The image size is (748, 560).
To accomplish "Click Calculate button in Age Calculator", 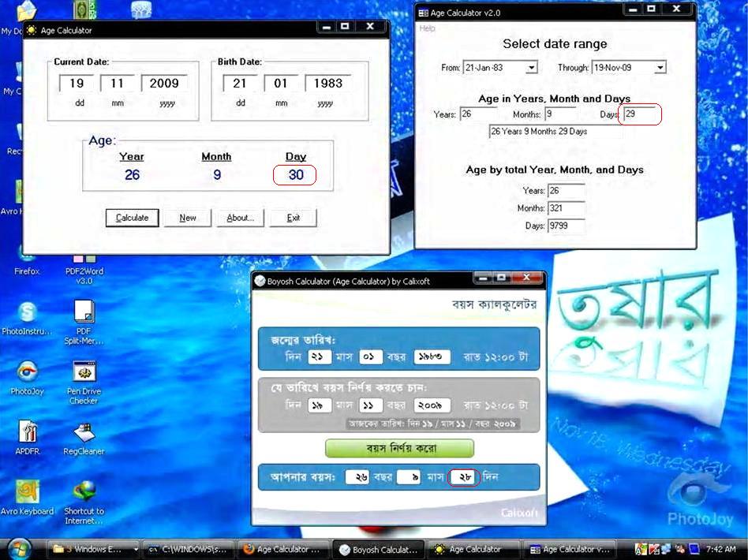I will 132,218.
